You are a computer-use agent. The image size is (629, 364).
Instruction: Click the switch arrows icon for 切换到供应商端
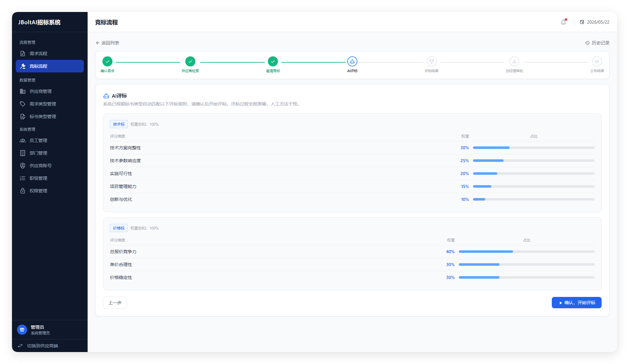tap(20, 346)
